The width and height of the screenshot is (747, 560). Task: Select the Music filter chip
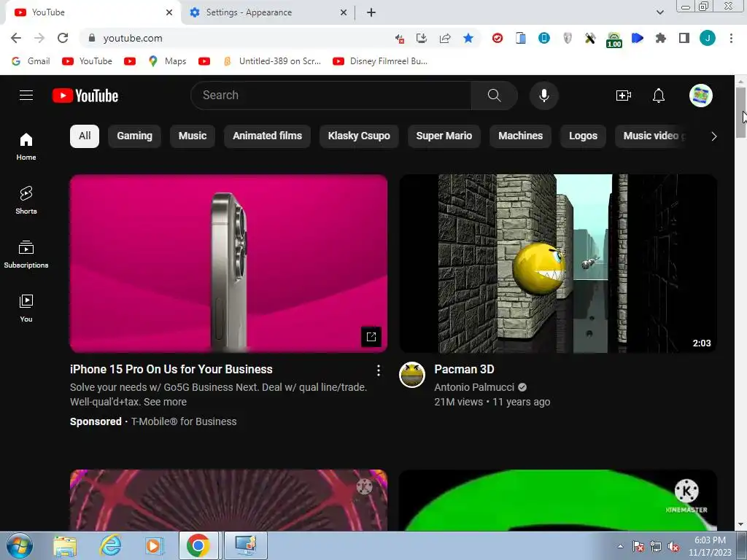pos(193,136)
